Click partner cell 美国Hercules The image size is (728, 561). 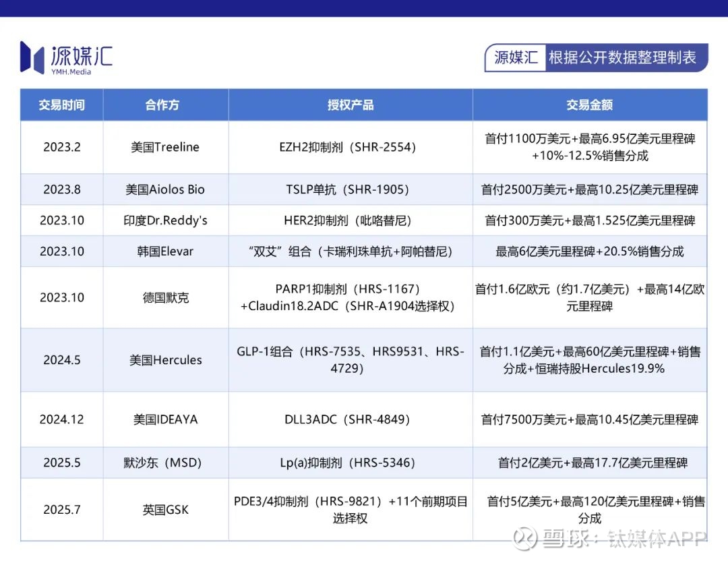[x=165, y=360]
